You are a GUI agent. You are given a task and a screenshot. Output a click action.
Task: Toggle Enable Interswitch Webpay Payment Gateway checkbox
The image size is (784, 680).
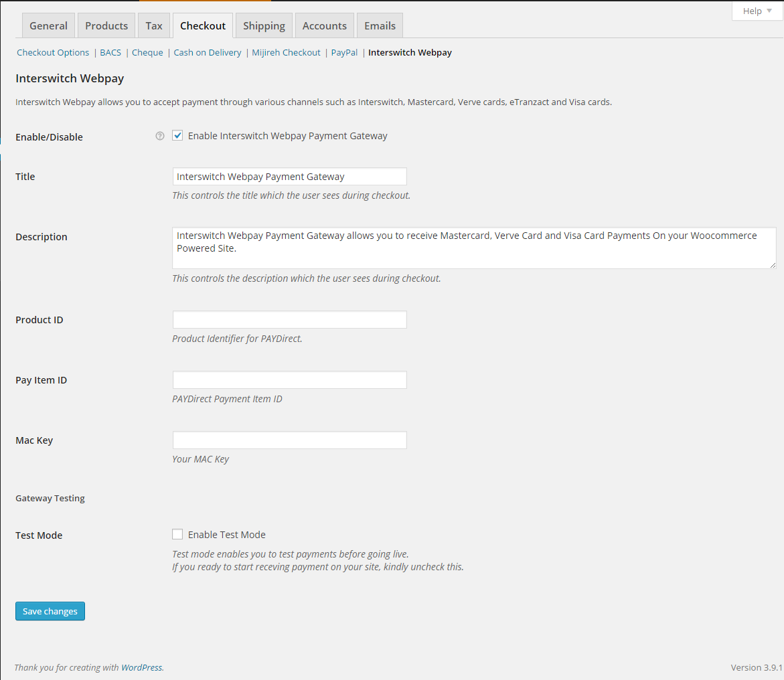click(x=177, y=136)
